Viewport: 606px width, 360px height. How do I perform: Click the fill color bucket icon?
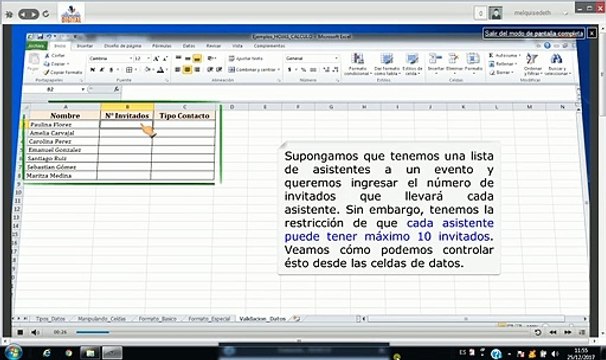click(x=147, y=70)
